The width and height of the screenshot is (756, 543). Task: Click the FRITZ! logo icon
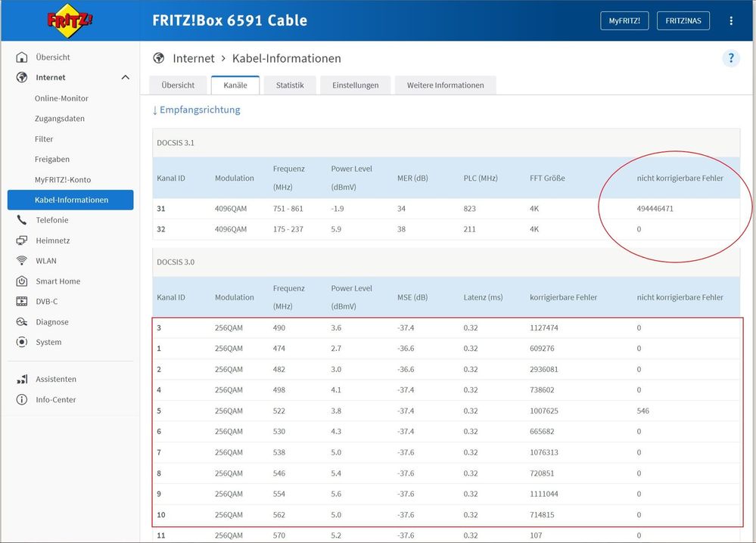click(70, 20)
